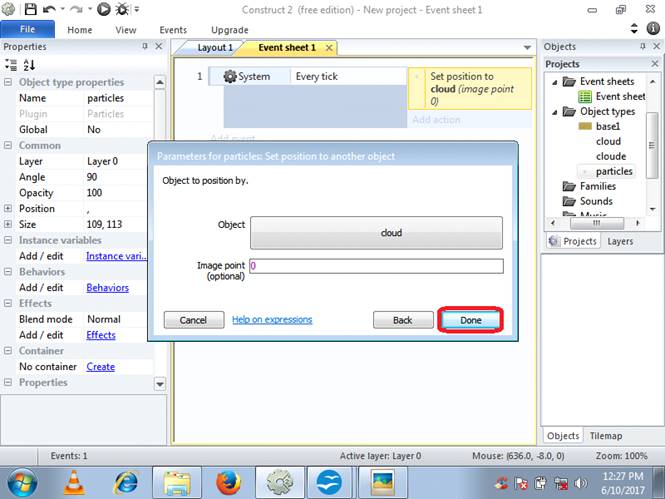Viewport: 665px width, 499px height.
Task: Click the Image point input field
Action: (x=377, y=266)
